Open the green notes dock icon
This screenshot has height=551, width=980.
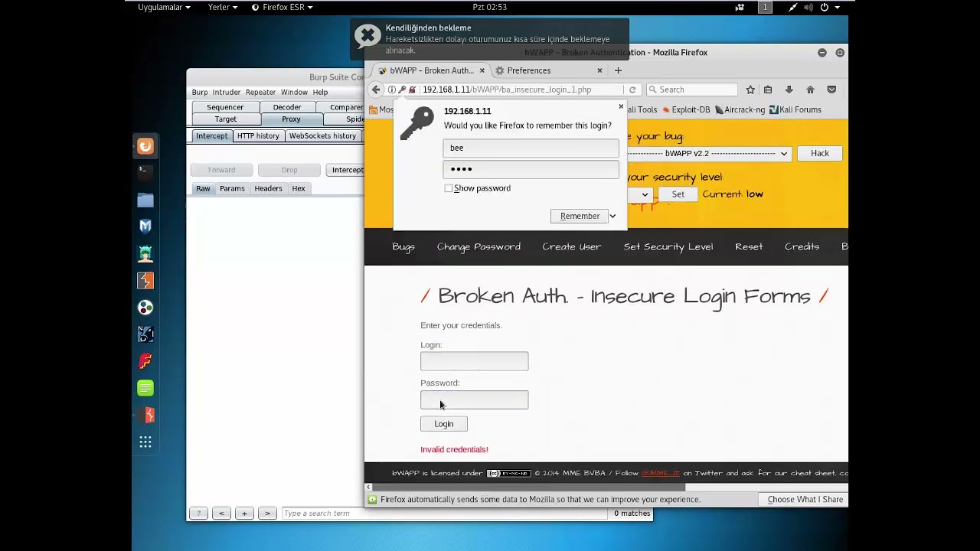pyautogui.click(x=145, y=388)
